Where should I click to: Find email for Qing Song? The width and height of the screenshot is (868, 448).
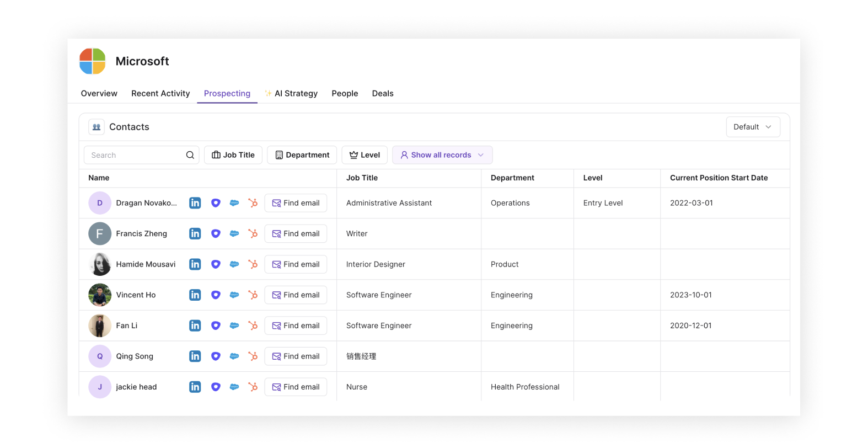click(296, 356)
